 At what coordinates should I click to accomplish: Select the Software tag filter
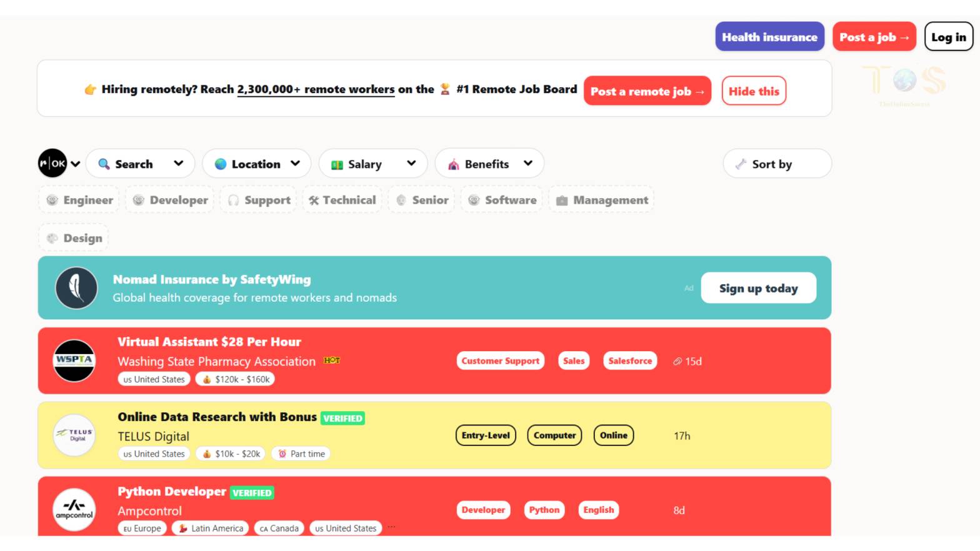[x=502, y=200]
